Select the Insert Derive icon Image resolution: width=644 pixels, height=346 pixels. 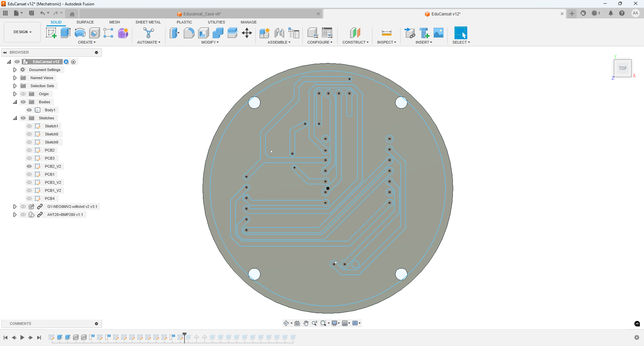click(x=410, y=33)
